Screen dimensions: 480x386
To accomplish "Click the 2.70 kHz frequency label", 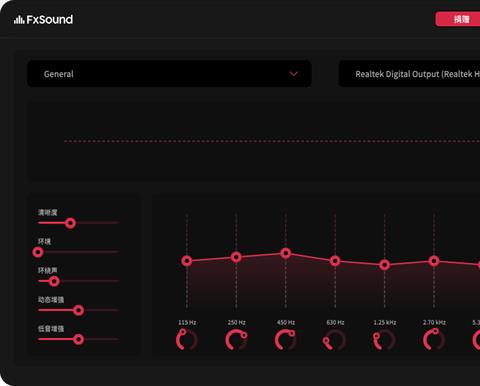I will click(x=434, y=322).
